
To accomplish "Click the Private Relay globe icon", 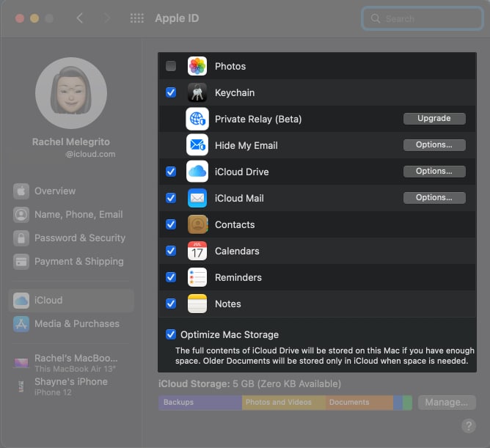I will click(197, 119).
